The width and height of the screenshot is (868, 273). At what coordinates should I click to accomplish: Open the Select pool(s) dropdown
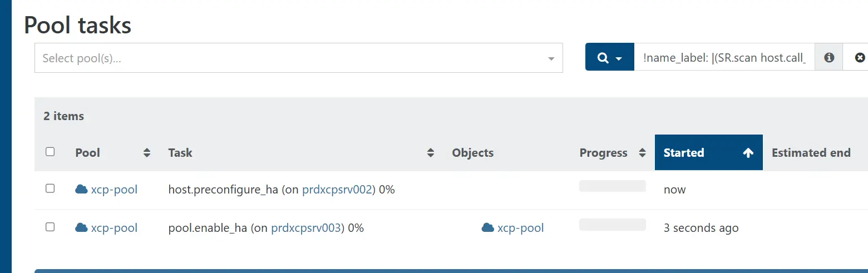[289, 58]
